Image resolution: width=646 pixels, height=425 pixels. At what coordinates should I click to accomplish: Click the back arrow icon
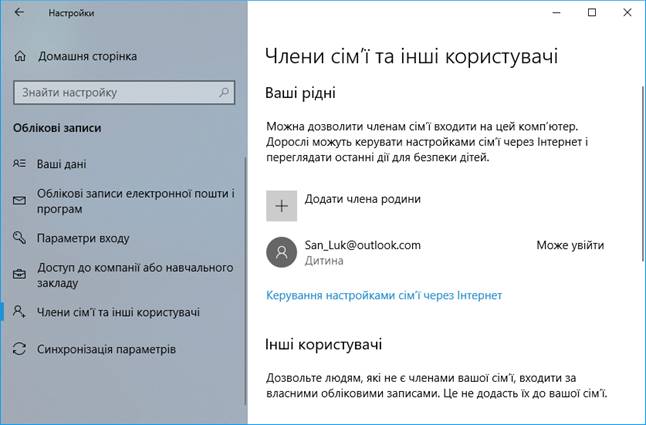19,12
